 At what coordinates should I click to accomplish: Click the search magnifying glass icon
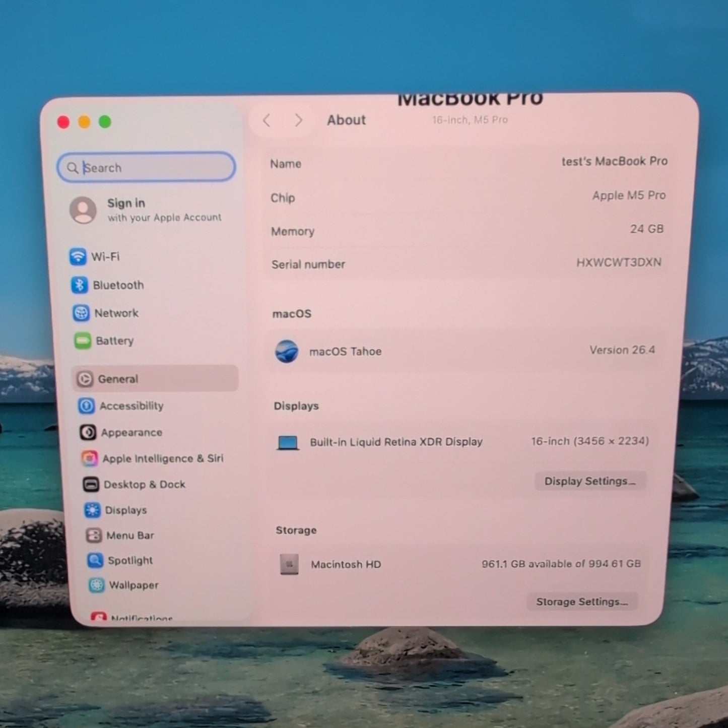73,168
